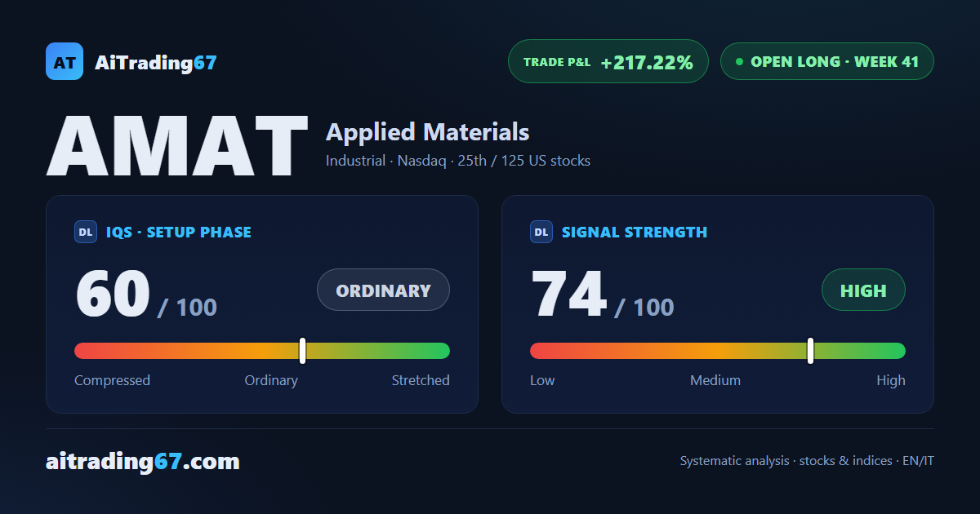This screenshot has height=514, width=980.
Task: Open the aitrading67.com link
Action: point(143,462)
